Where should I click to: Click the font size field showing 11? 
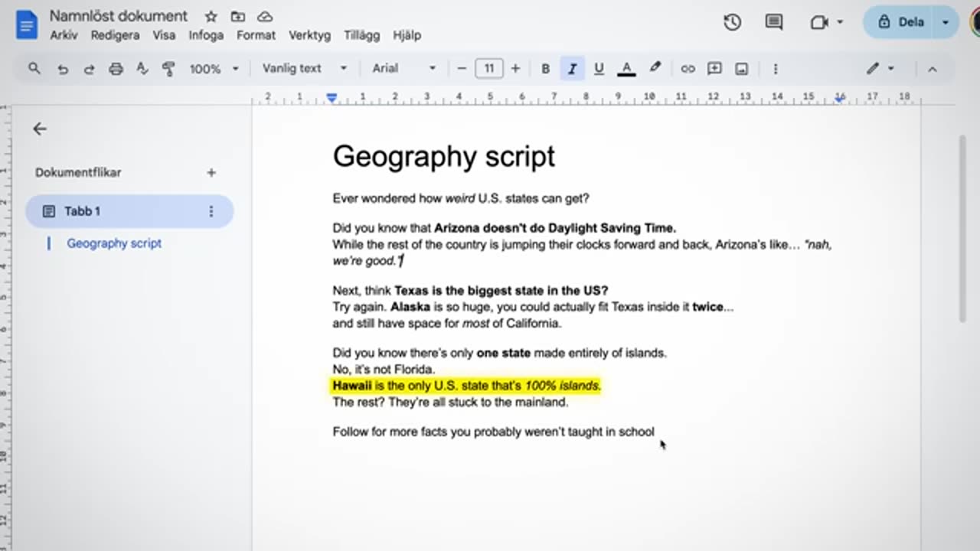(x=488, y=69)
